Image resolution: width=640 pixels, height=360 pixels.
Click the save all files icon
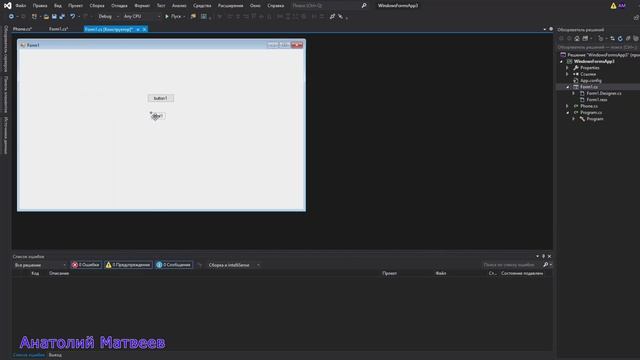62,16
